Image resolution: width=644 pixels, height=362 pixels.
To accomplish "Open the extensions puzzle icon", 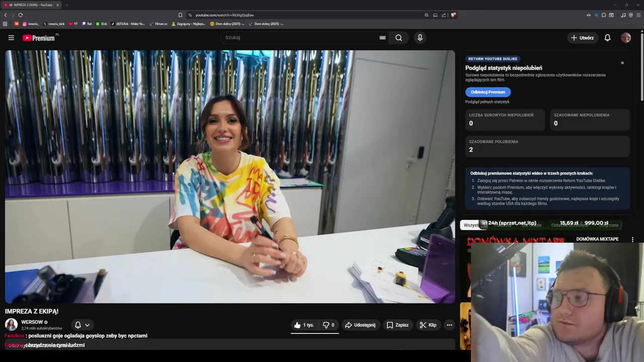I will click(x=604, y=15).
